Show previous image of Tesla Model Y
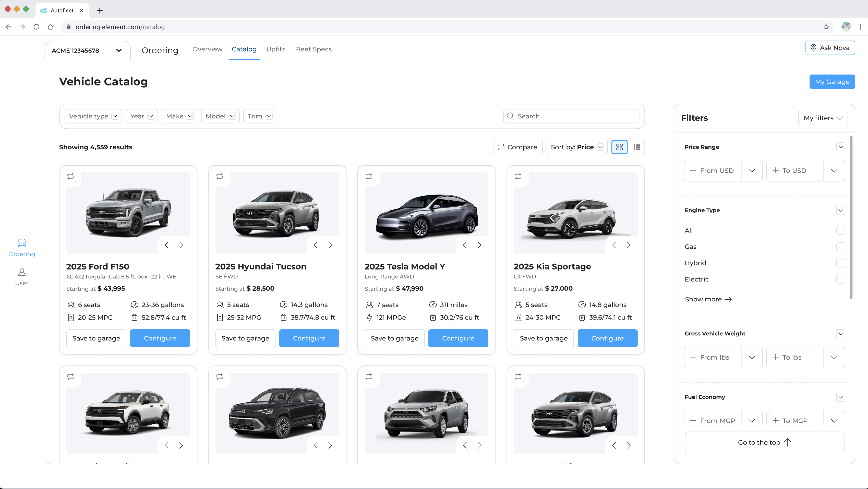868x489 pixels. pos(465,245)
